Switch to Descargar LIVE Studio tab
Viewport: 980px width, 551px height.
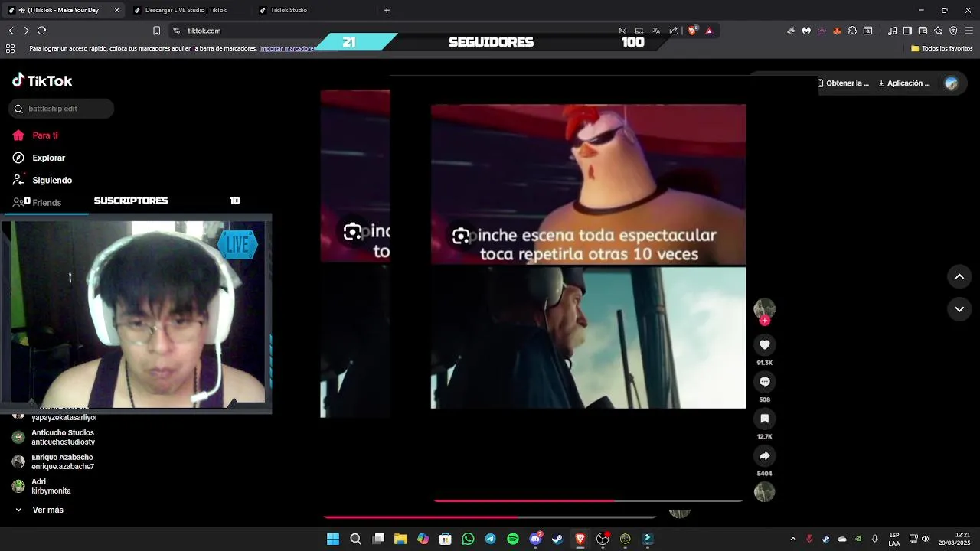[185, 10]
